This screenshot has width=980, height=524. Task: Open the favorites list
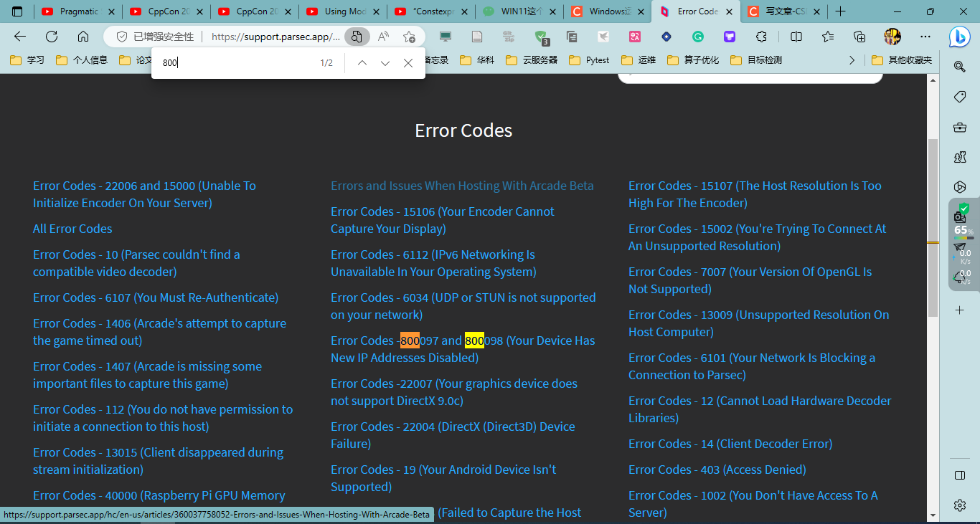(x=828, y=37)
